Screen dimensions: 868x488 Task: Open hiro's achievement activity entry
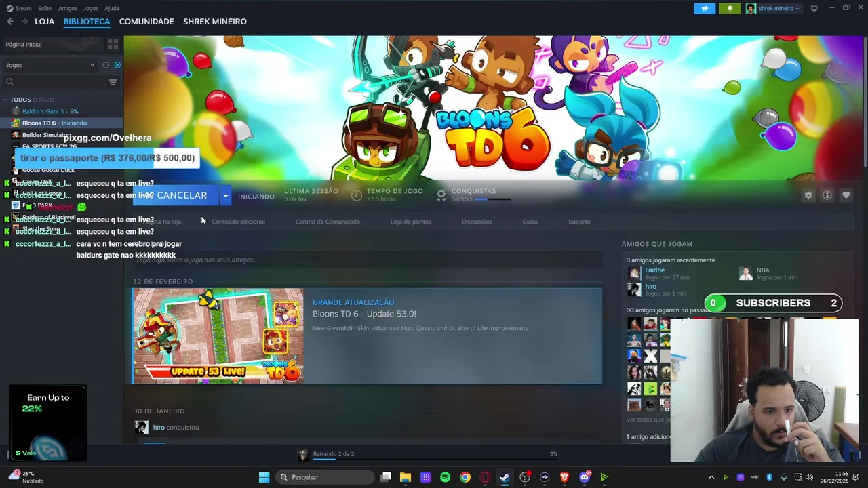point(176,428)
